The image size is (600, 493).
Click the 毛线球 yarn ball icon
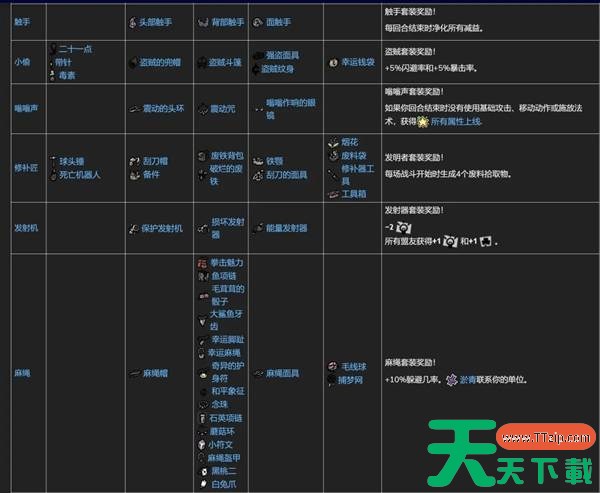point(333,367)
